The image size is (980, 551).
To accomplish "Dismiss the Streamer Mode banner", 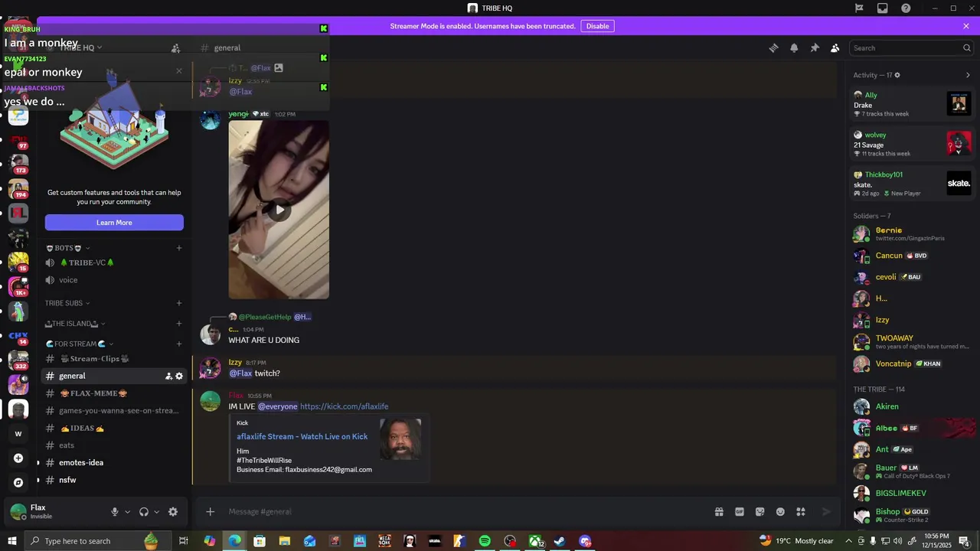I will 966,26.
